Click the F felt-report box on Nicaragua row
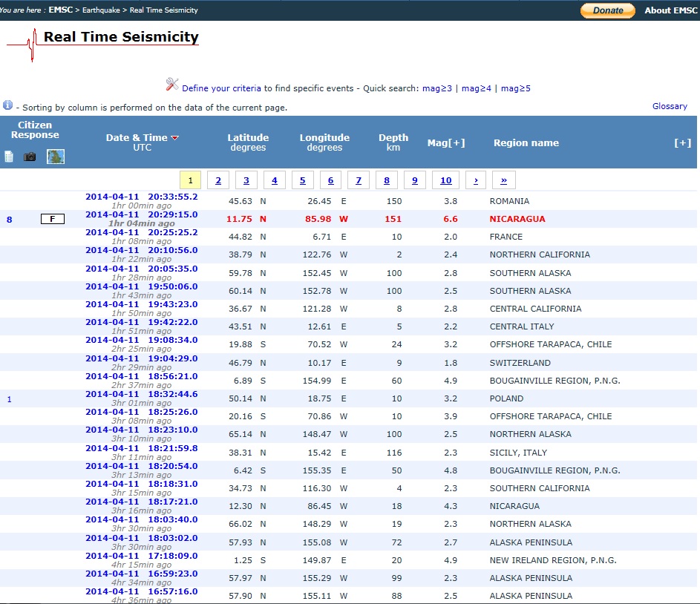 pyautogui.click(x=53, y=219)
